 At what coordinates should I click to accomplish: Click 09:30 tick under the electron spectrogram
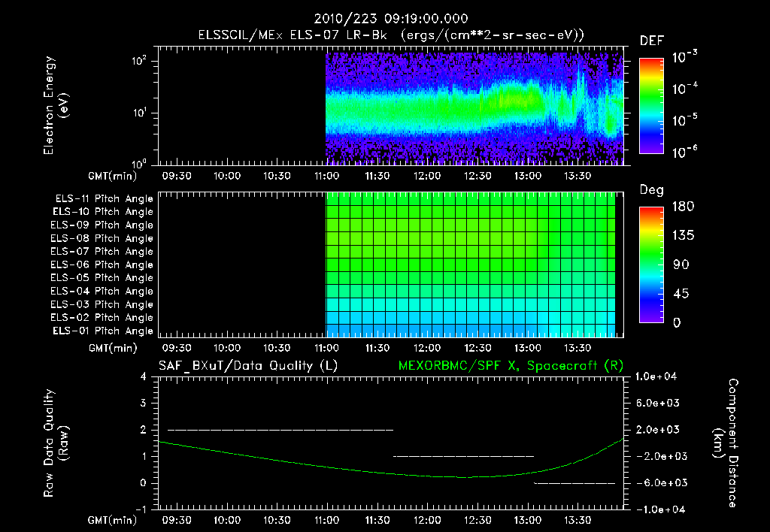(x=177, y=176)
